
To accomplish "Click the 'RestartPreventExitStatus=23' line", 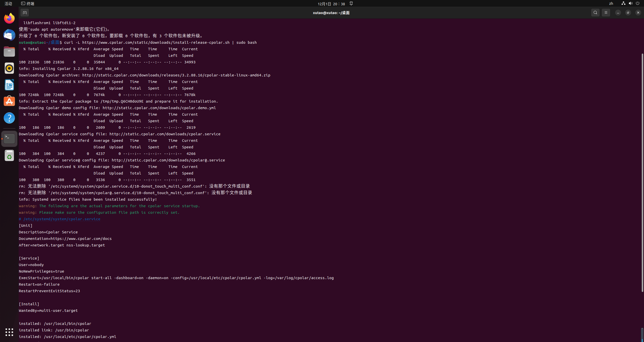I will (x=49, y=291).
